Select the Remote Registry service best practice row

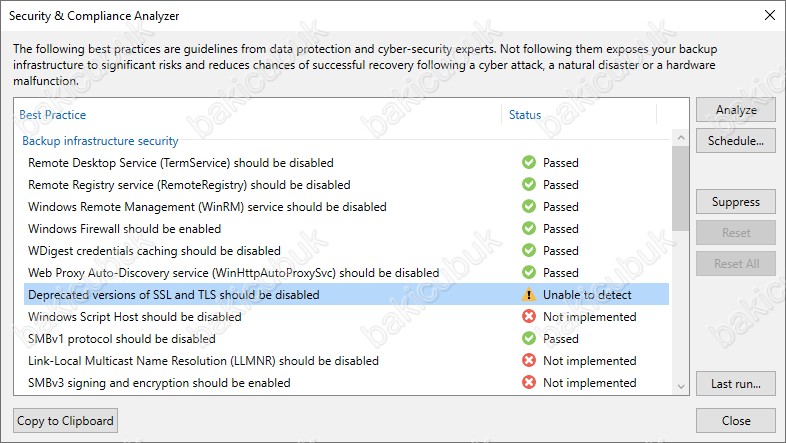pyautogui.click(x=346, y=185)
